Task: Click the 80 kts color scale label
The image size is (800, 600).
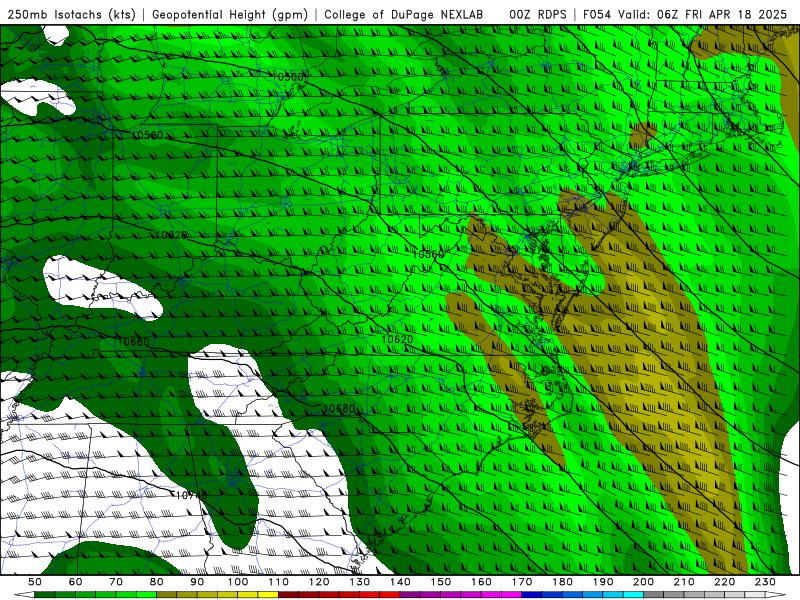Action: coord(157,582)
